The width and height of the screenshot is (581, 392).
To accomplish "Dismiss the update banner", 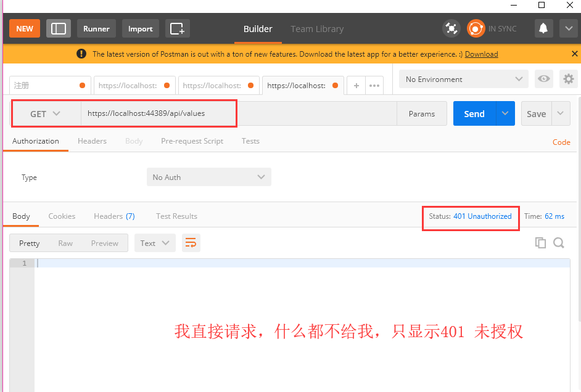I will tap(574, 54).
